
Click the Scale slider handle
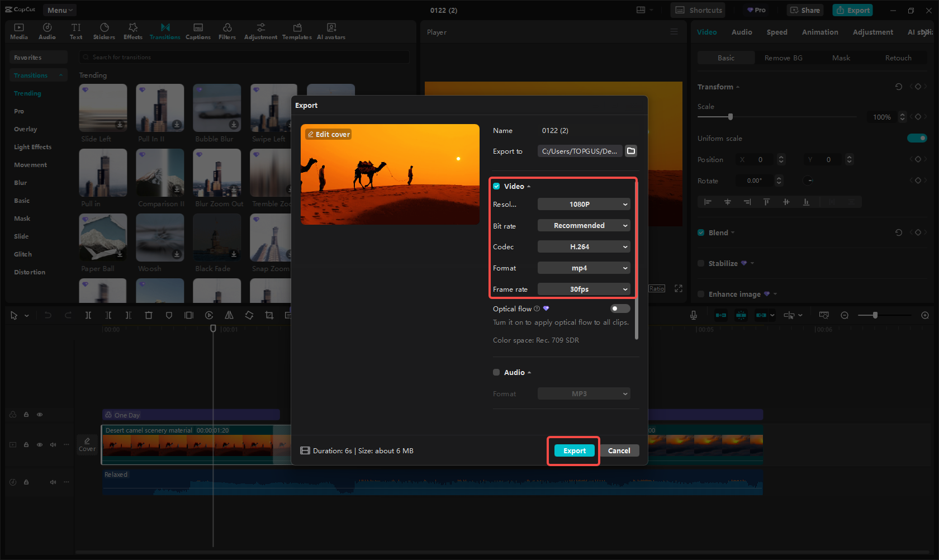pos(731,117)
